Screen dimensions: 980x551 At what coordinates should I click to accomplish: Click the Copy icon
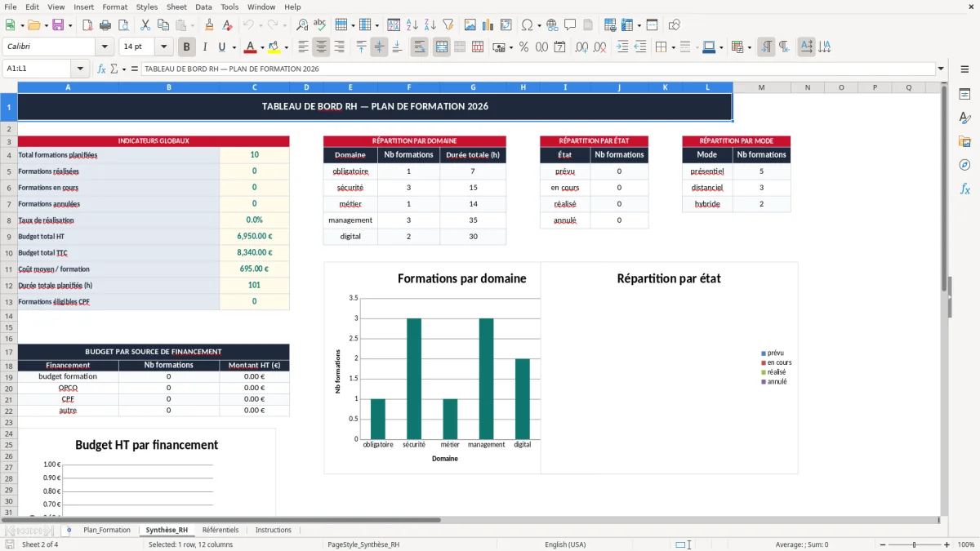coord(163,25)
